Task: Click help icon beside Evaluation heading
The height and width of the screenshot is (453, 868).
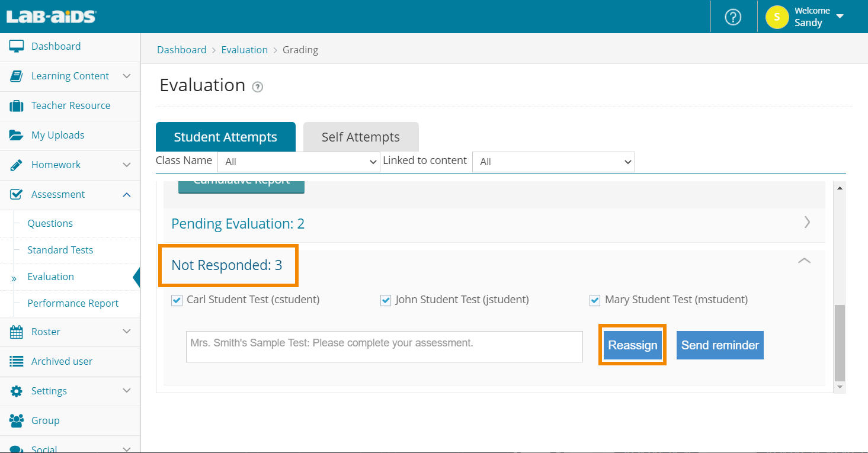Action: [257, 87]
